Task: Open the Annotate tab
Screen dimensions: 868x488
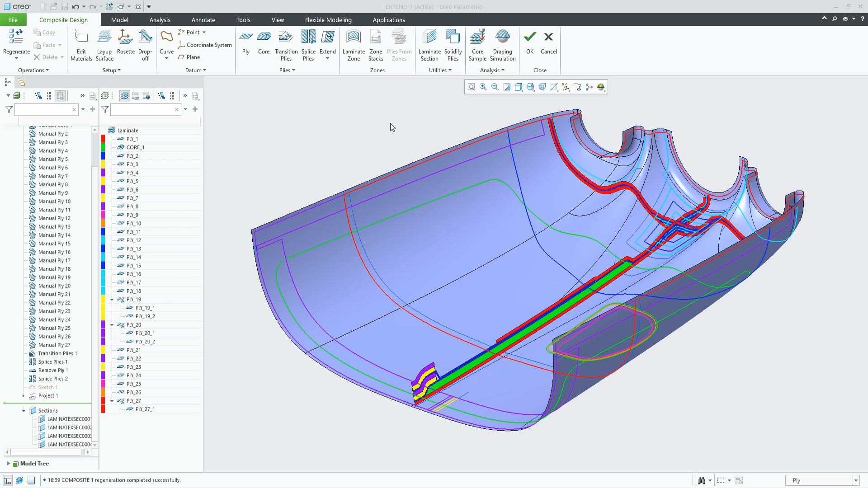Action: click(203, 20)
